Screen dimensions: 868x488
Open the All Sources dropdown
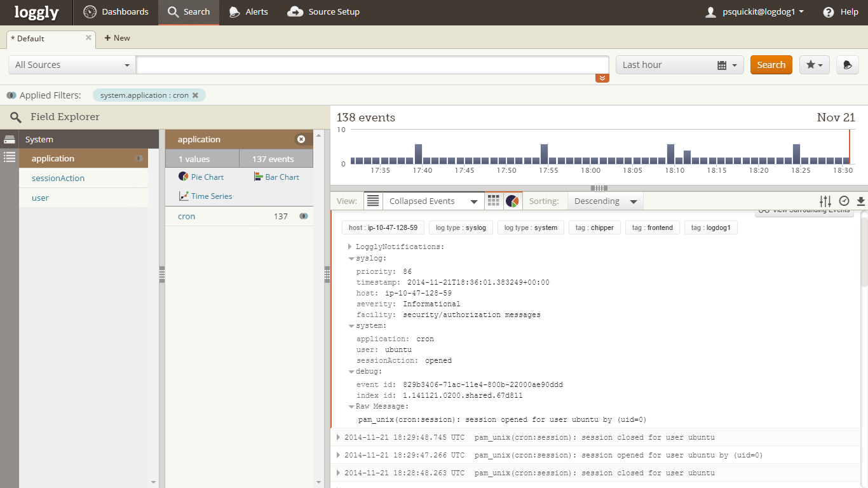coord(72,65)
